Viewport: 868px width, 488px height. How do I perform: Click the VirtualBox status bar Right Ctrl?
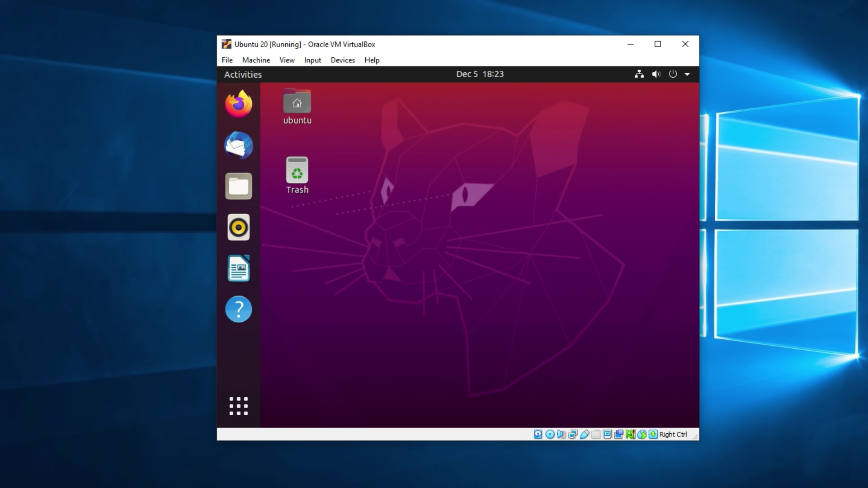click(672, 434)
